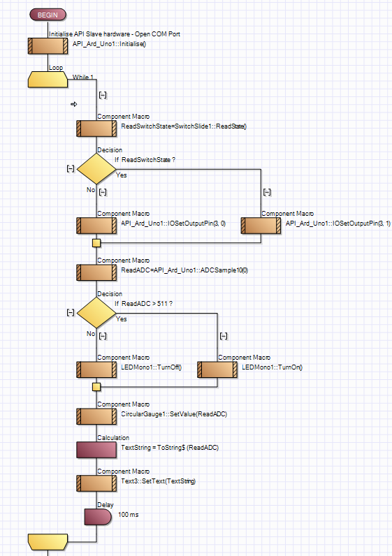This screenshot has height=556, width=392.
Task: Collapse the Yes branch of ReadADC decision
Action: (224, 335)
